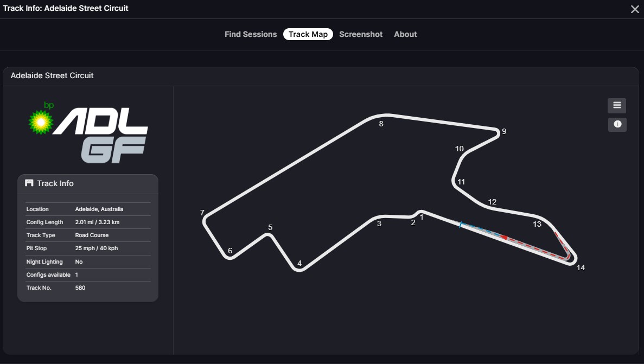
Task: Go to the About tab
Action: coord(405,34)
